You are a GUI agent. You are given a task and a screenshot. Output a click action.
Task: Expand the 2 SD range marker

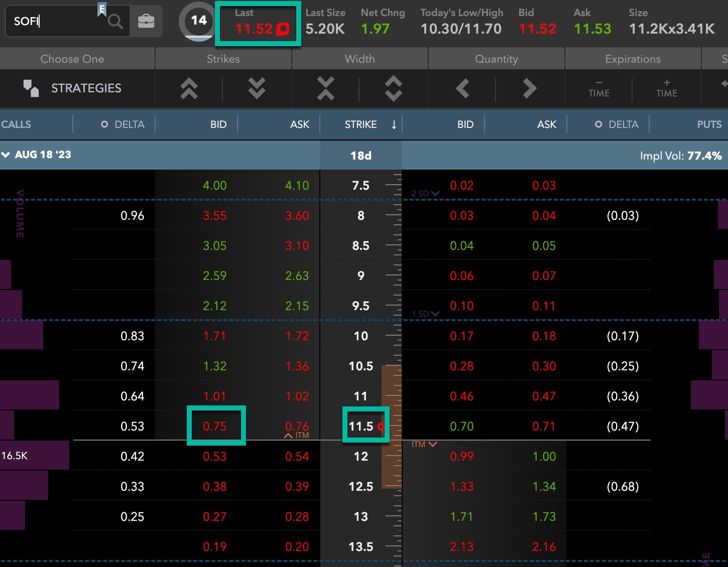point(425,193)
